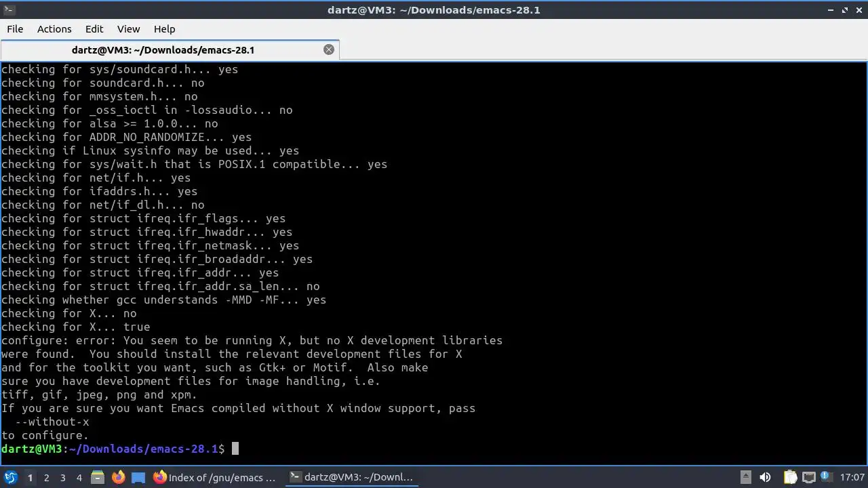868x488 pixels.
Task: Click the 'checking for X... true' line
Action: pos(75,327)
